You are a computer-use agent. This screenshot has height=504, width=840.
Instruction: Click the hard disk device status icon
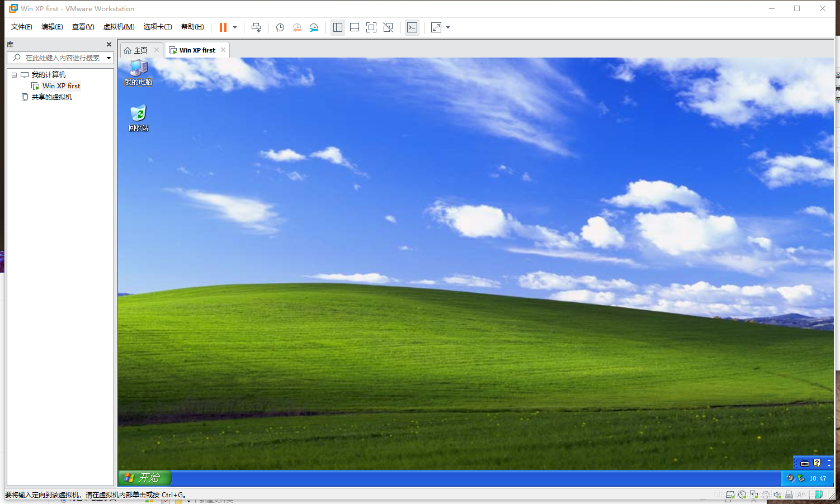pos(730,495)
